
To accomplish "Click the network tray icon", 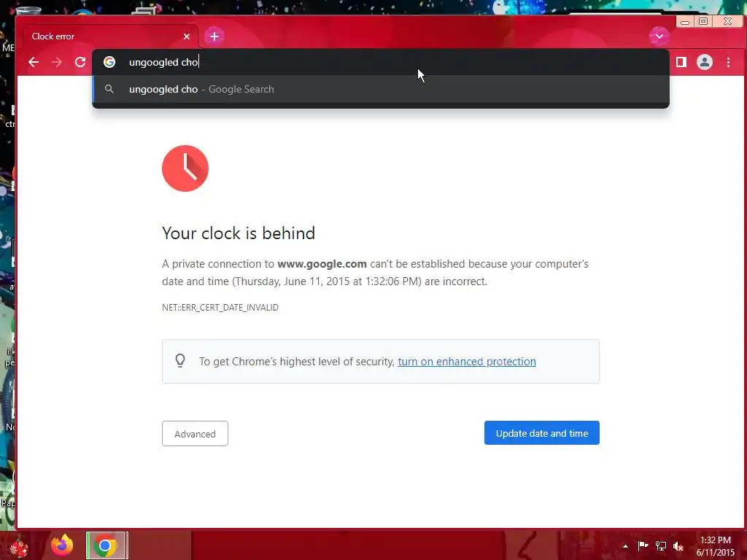I will click(x=661, y=545).
